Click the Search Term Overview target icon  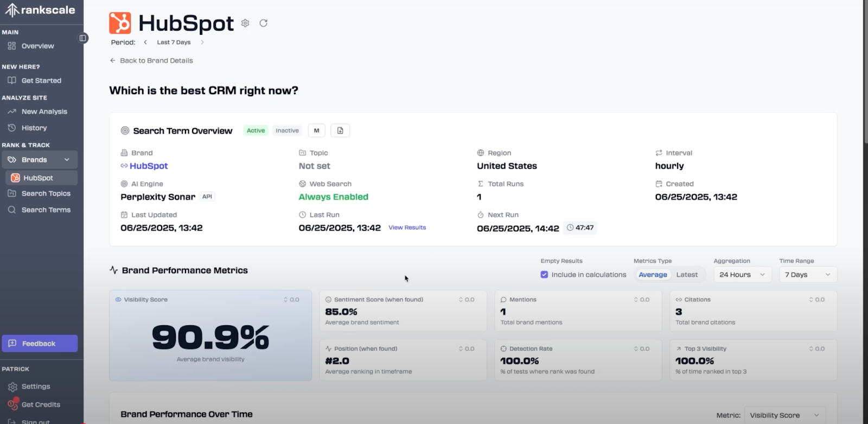125,131
